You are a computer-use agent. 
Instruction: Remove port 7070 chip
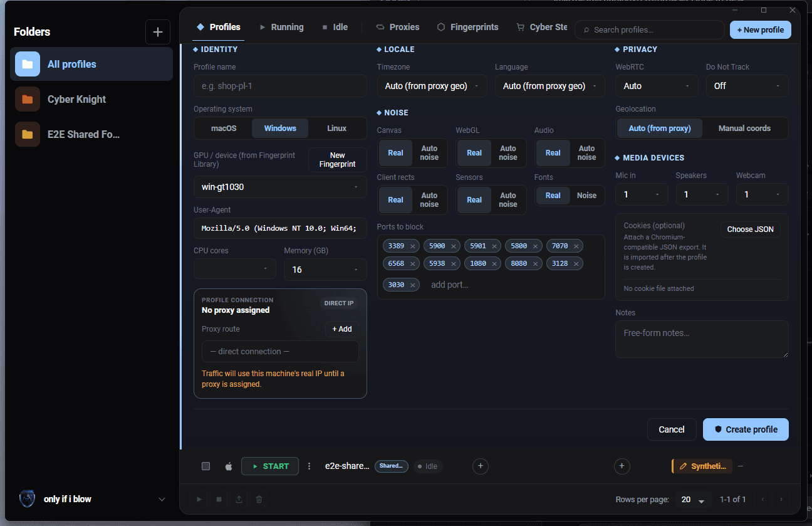coord(576,246)
